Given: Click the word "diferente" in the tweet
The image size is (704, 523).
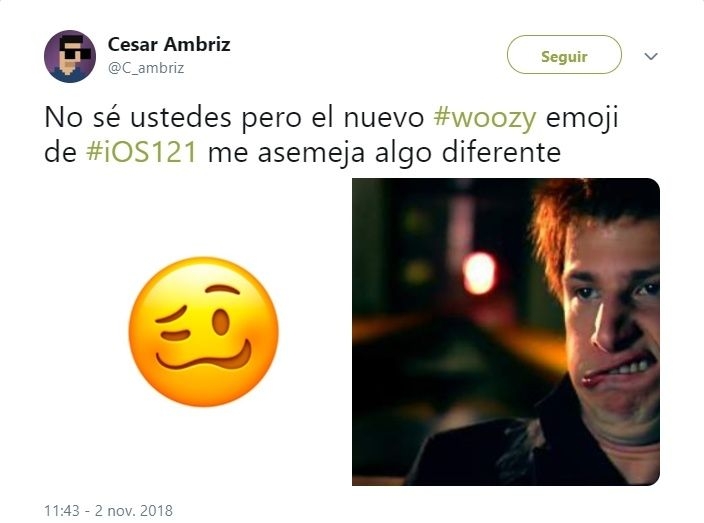Looking at the screenshot, I should coord(501,152).
